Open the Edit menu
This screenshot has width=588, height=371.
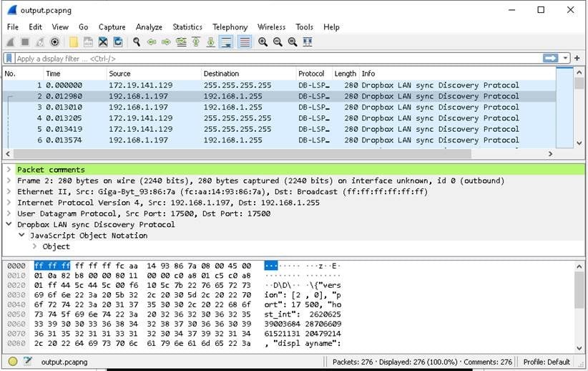[x=35, y=27]
